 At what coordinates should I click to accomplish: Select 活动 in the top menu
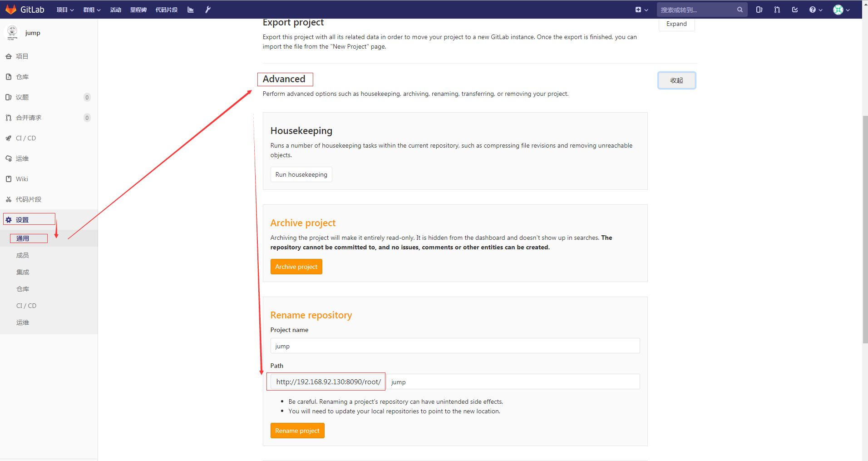point(116,9)
